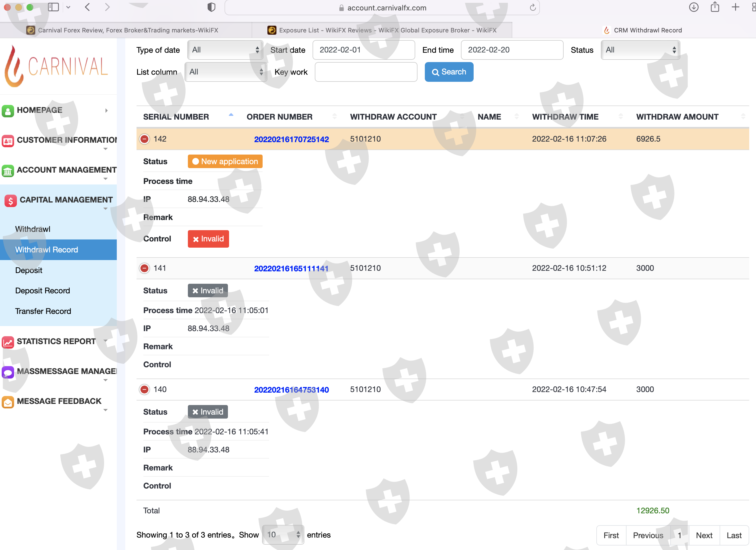
Task: Sort by Serial Number column arrow
Action: 231,115
